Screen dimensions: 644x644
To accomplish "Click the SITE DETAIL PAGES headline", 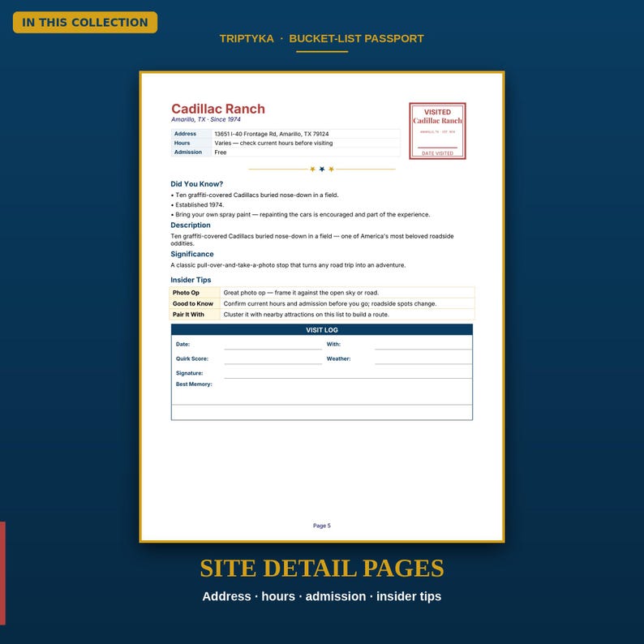I will (x=322, y=569).
